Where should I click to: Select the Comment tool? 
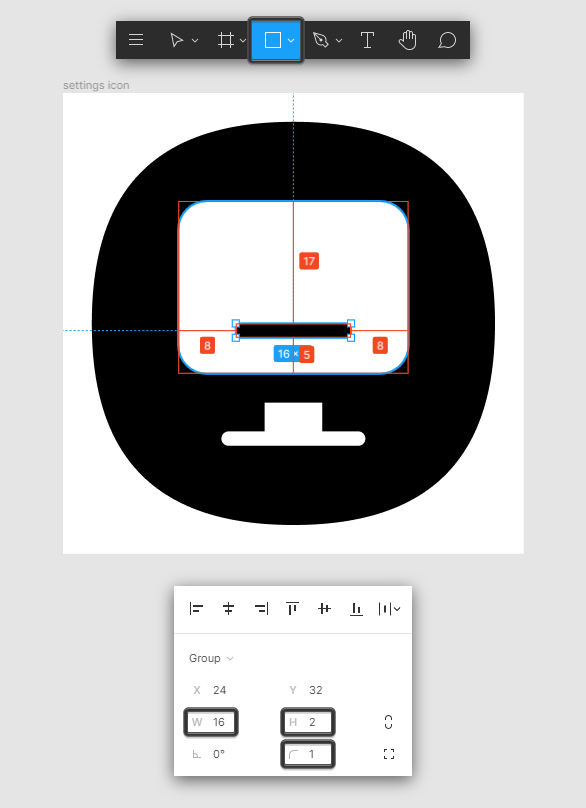click(447, 40)
